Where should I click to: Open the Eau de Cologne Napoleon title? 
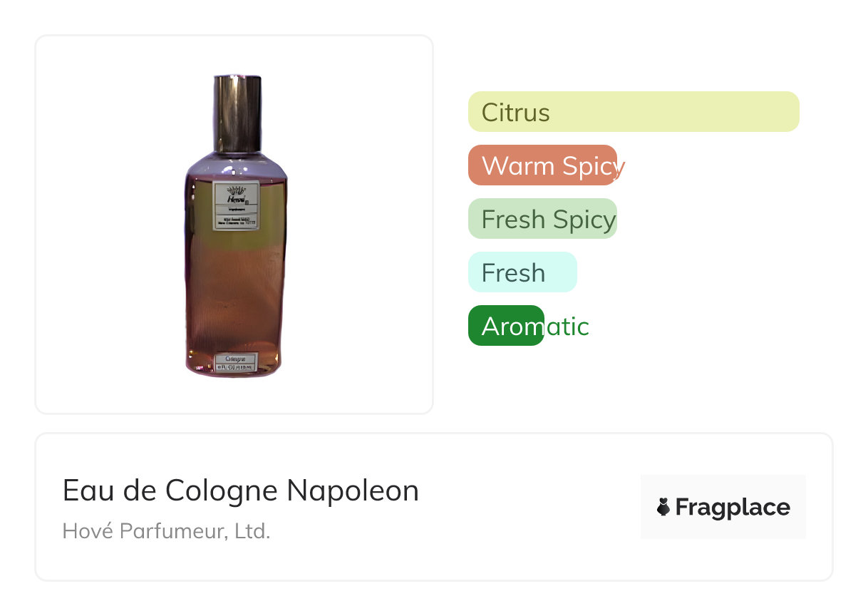[x=240, y=491]
